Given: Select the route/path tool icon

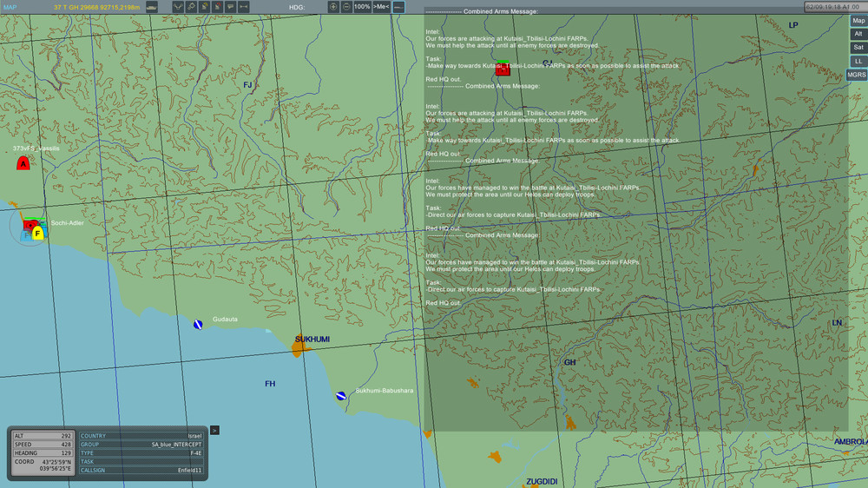Looking at the screenshot, I should (x=178, y=7).
